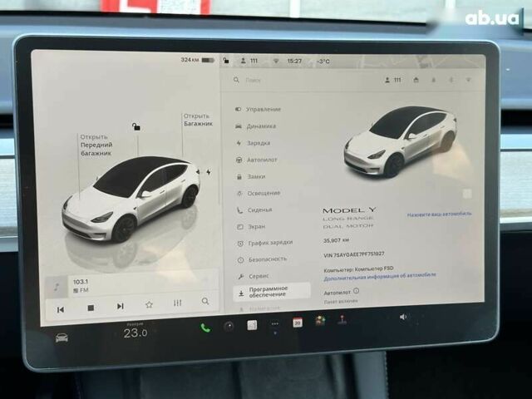532x399 pixels.
Task: Open the Toybox app icon
Action: [x=320, y=321]
